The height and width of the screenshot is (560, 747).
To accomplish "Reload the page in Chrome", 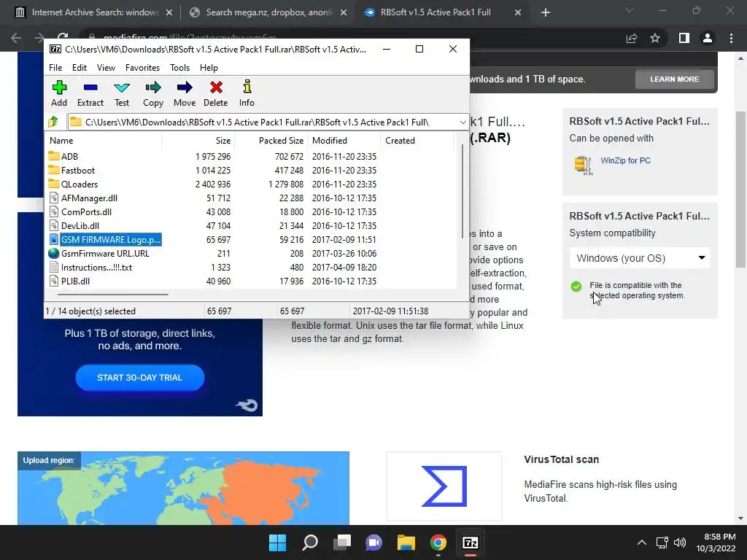I will 63,38.
